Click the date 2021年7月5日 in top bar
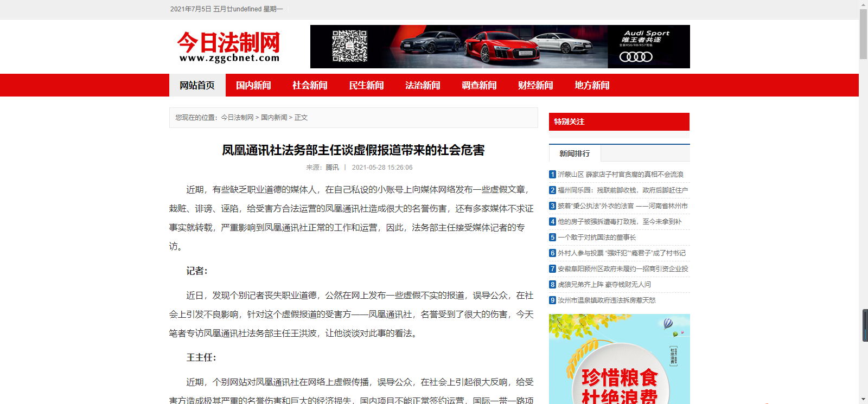 [x=190, y=9]
